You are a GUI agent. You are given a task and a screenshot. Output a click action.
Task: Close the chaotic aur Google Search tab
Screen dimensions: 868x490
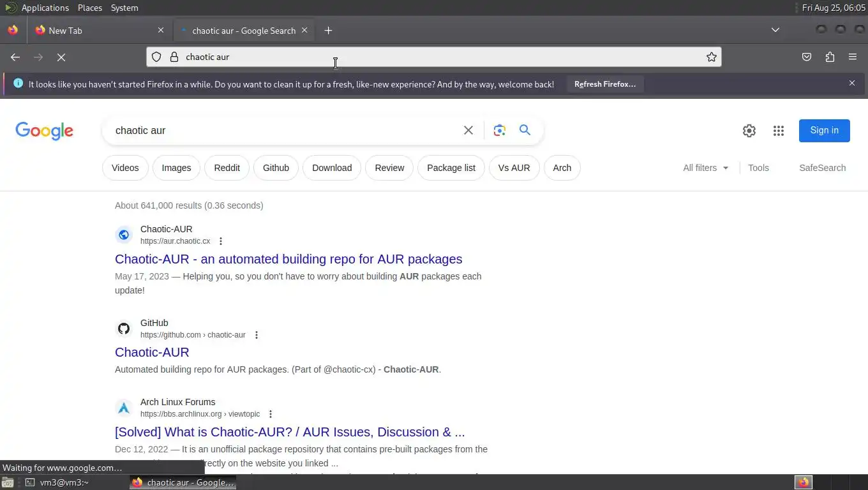click(304, 30)
